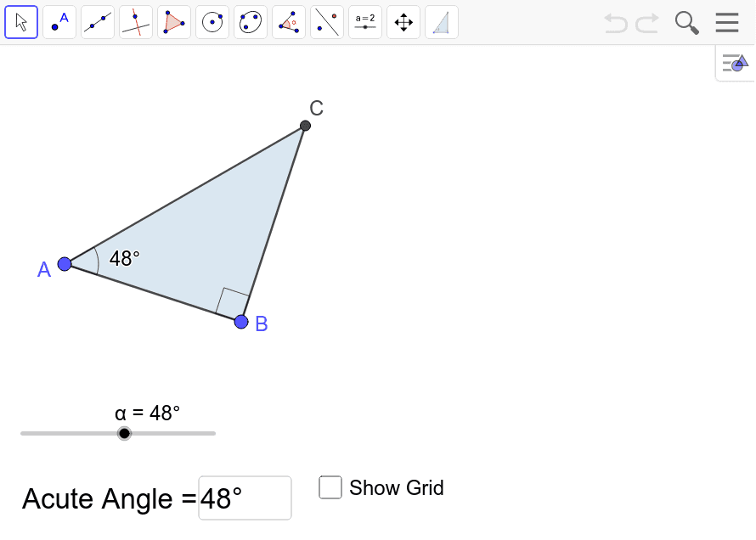Select the Reflect about Line tool
Image resolution: width=756 pixels, height=540 pixels.
click(327, 22)
